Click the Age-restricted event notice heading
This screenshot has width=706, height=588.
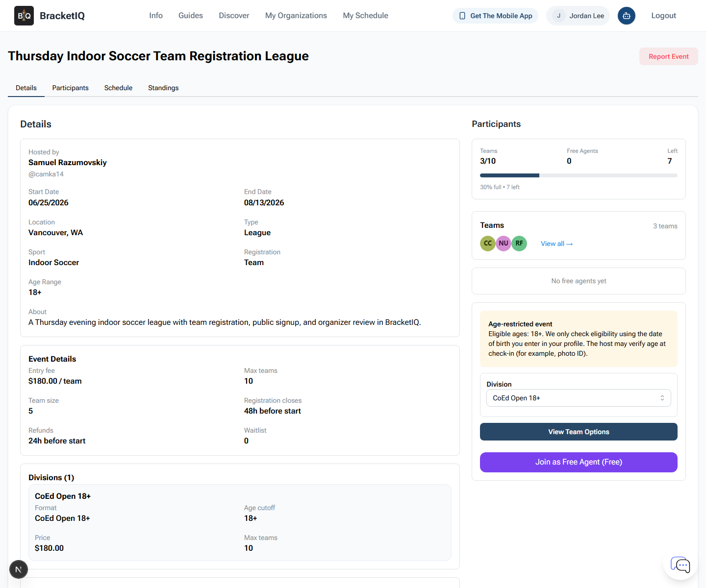point(520,324)
